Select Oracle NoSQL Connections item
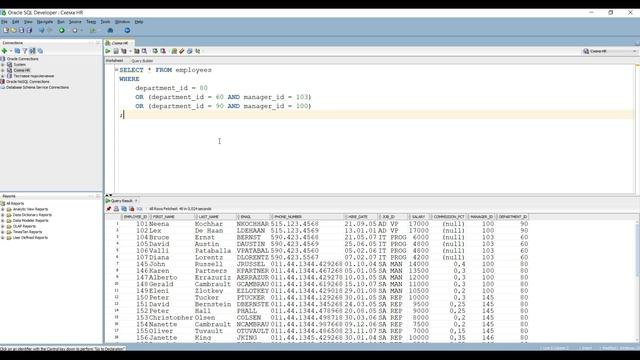The width and height of the screenshot is (640, 360). coord(27,82)
